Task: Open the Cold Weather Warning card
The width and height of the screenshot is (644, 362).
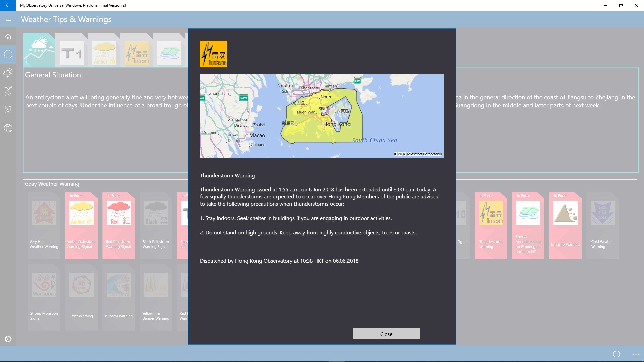Action: 602,225
